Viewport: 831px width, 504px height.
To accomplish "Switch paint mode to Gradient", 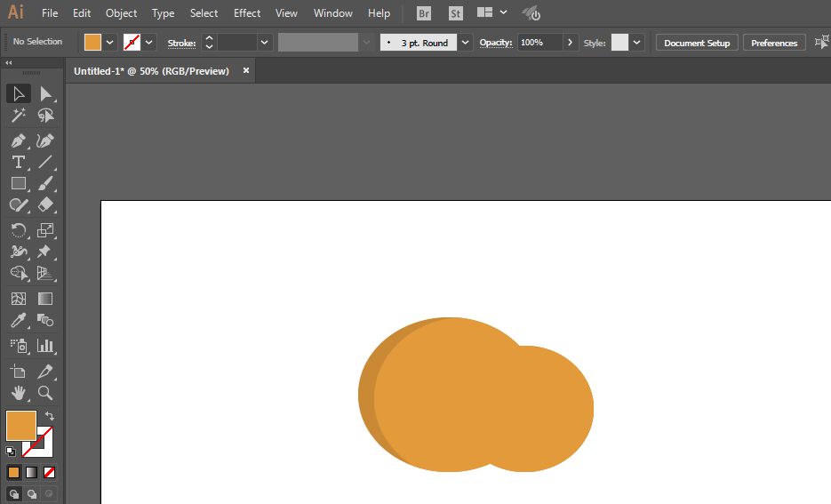I will tap(32, 472).
